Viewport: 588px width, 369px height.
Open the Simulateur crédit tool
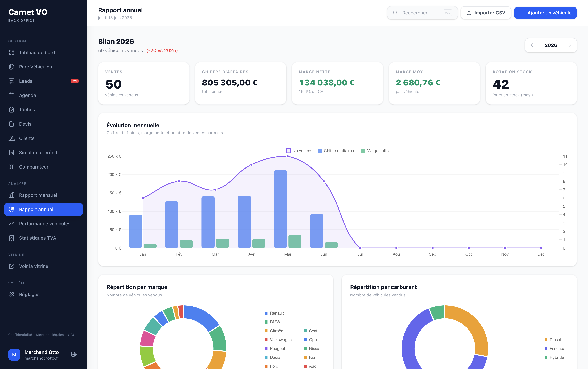[43, 153]
